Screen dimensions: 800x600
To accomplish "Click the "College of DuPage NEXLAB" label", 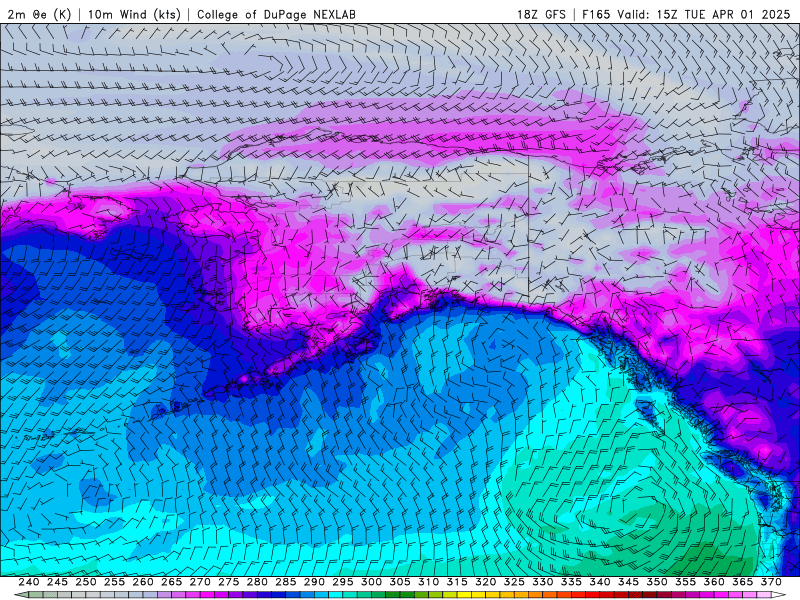I will 276,14.
